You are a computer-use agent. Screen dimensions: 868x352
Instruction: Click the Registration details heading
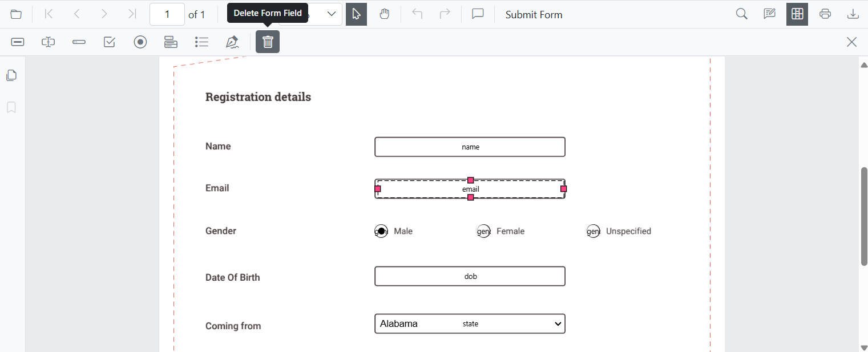click(258, 97)
